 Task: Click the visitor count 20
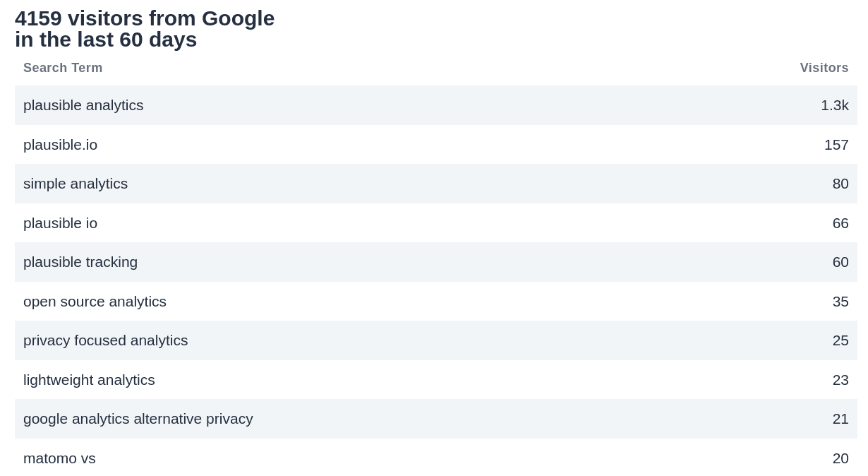click(840, 458)
